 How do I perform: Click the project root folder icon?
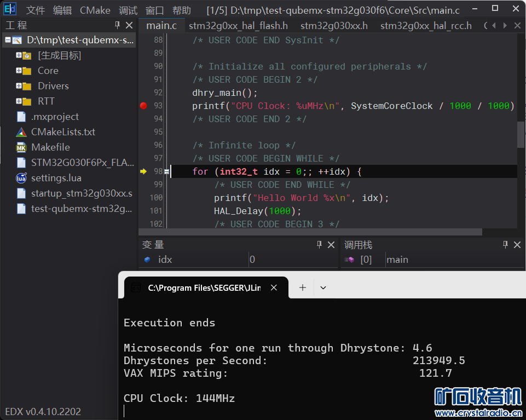pos(17,41)
